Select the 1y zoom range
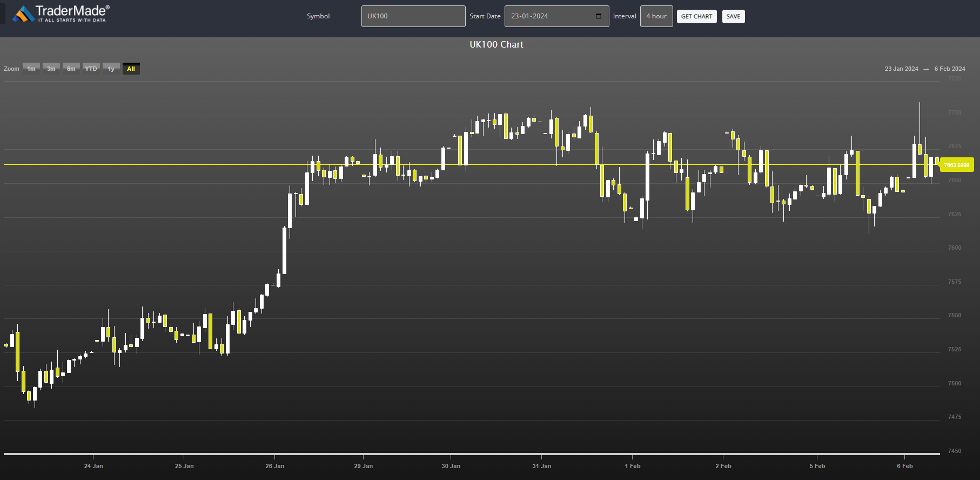Image resolution: width=980 pixels, height=480 pixels. 111,69
